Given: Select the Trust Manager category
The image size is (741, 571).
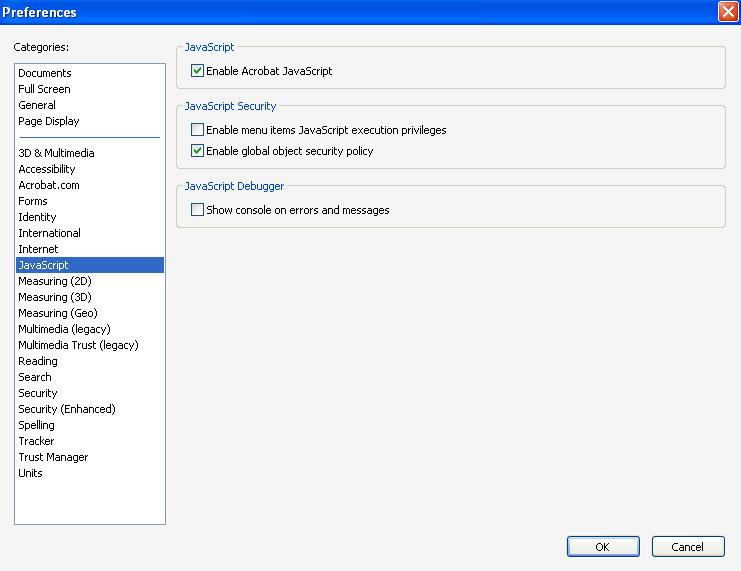Looking at the screenshot, I should pyautogui.click(x=53, y=457).
